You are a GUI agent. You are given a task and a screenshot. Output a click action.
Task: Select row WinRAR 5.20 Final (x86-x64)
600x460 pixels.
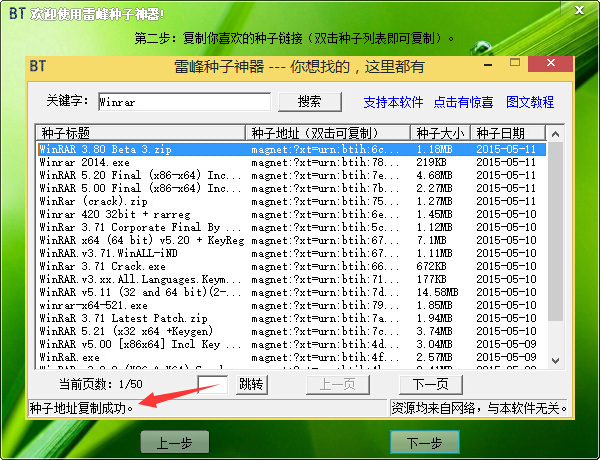(x=292, y=175)
